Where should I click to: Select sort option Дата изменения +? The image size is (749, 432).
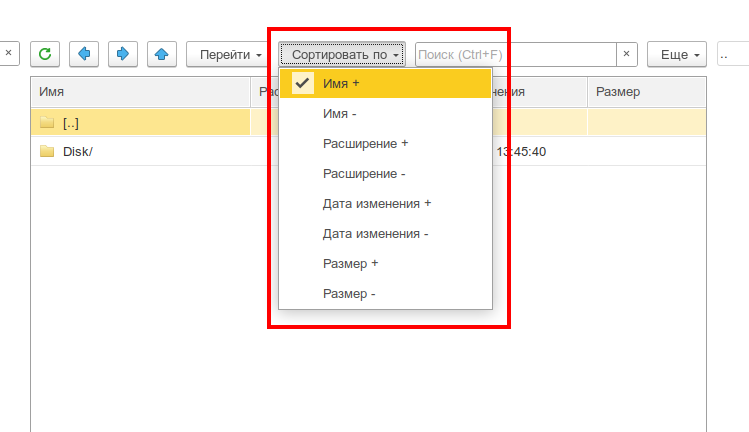pos(385,204)
